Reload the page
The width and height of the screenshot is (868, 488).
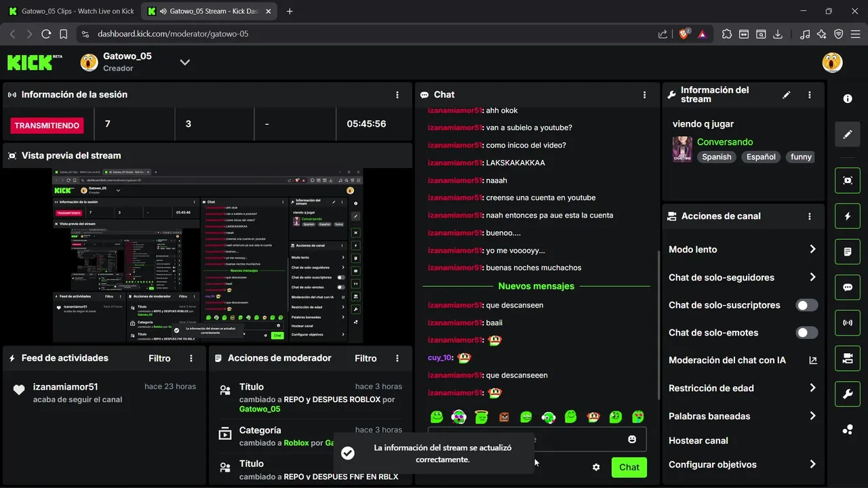coord(46,34)
